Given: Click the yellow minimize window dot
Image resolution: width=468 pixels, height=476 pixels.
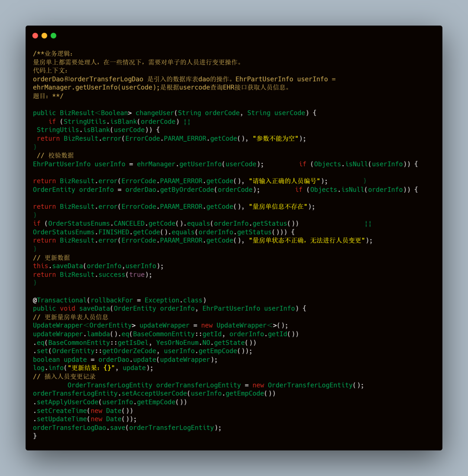Looking at the screenshot, I should point(44,36).
